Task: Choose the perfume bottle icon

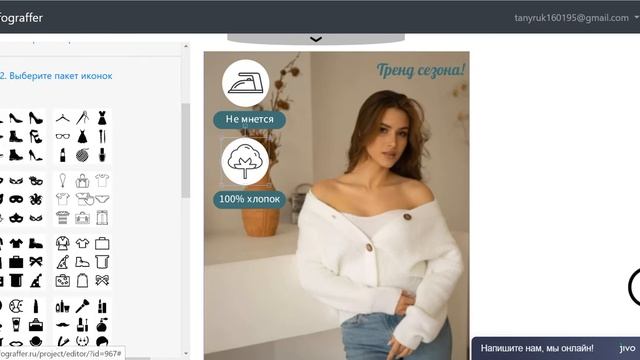Action: pos(102,324)
